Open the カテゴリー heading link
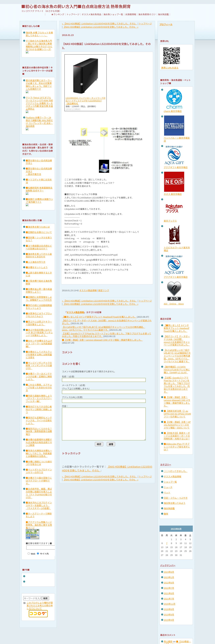This screenshot has height=644, width=215. 166,464
